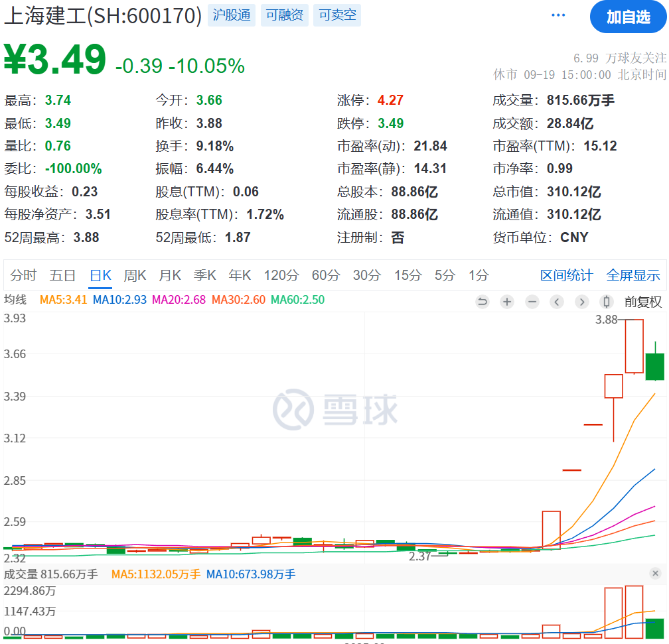Screen dimensions: 669x644
Task: Click the volume MA10:673.98万手 label
Action: tap(251, 574)
